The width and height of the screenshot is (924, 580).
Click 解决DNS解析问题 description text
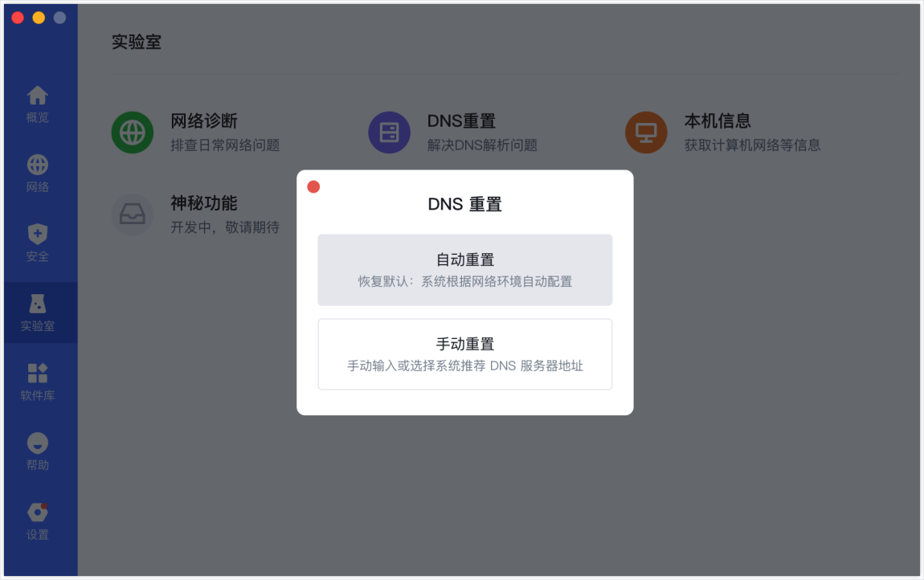tap(482, 145)
